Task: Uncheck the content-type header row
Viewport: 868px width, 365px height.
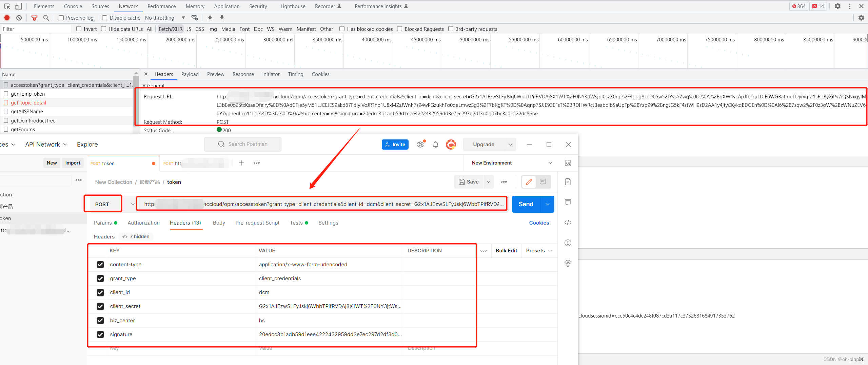Action: 100,265
